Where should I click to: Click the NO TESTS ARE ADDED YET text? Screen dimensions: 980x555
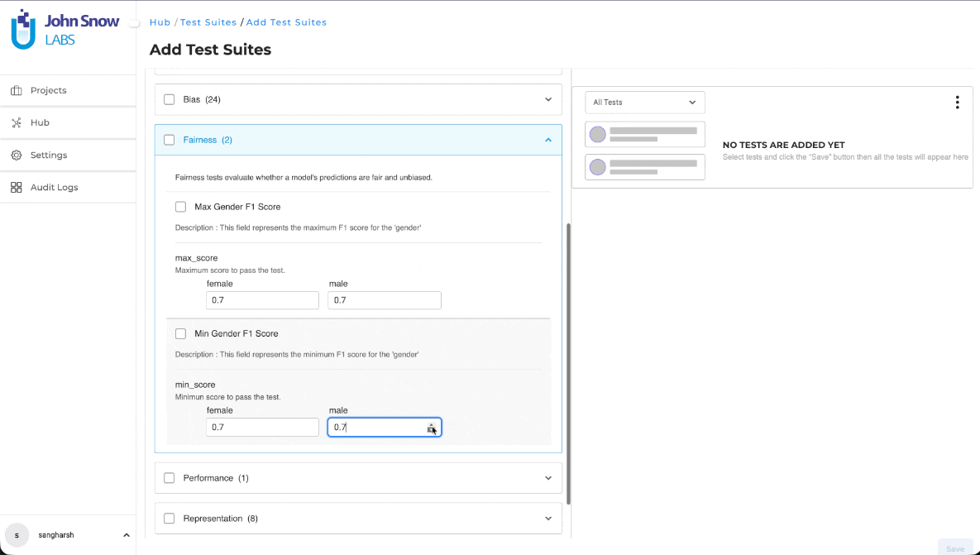click(x=784, y=145)
